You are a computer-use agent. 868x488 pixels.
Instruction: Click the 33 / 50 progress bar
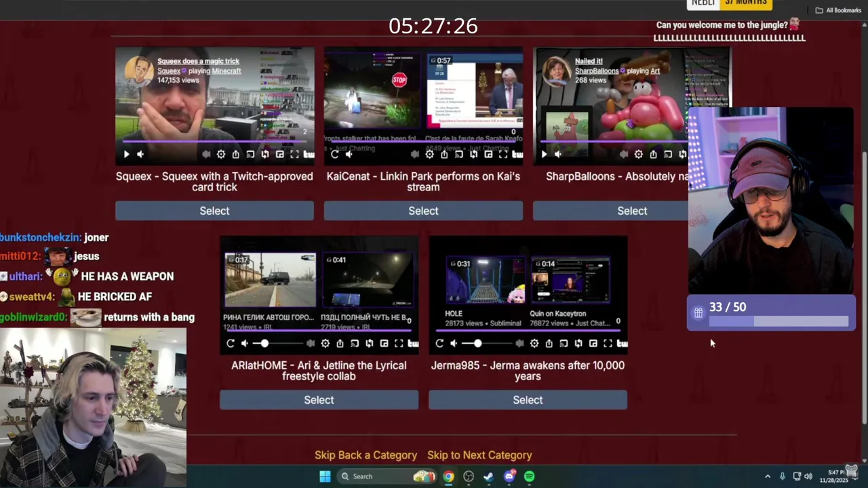778,321
